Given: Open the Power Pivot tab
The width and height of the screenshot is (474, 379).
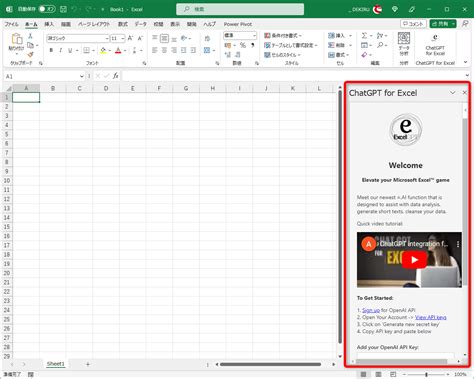Looking at the screenshot, I should 238,24.
